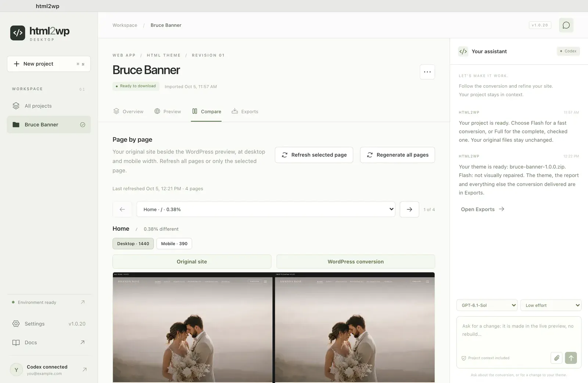Click the assistant code icon
This screenshot has height=383, width=588.
point(463,51)
